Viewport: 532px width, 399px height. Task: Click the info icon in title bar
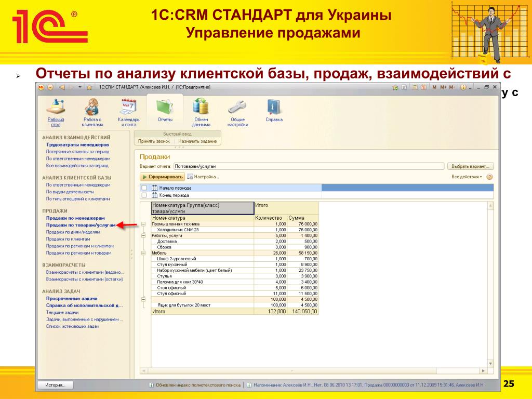coord(463,87)
